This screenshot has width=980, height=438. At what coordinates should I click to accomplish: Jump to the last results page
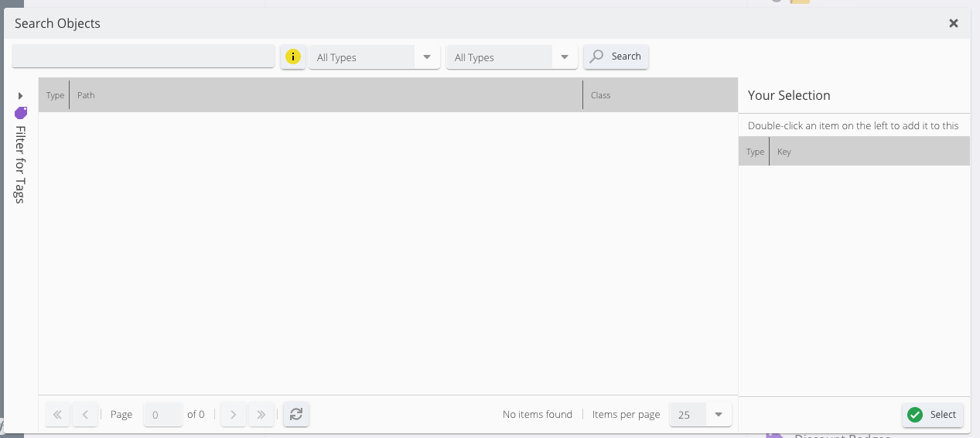tap(261, 415)
